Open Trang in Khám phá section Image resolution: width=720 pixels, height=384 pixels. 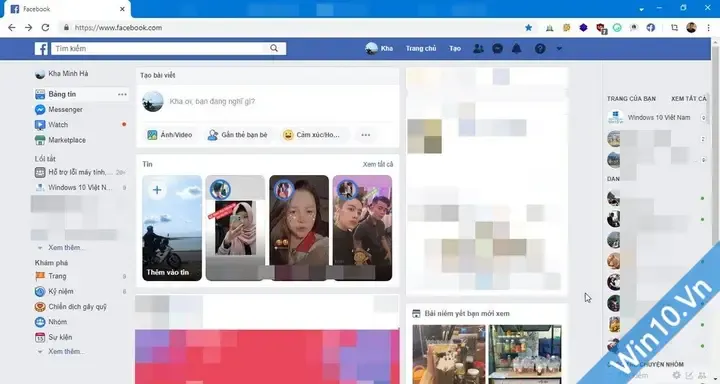coord(51,276)
